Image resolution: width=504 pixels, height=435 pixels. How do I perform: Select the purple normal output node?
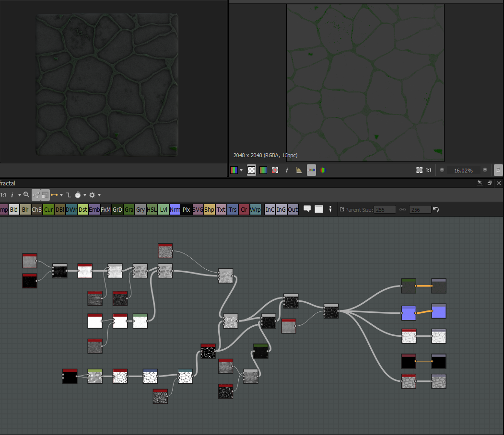[439, 311]
